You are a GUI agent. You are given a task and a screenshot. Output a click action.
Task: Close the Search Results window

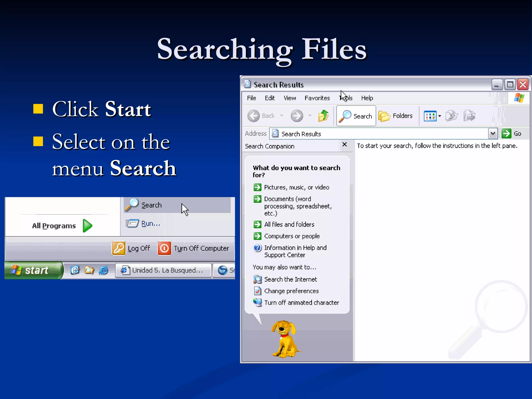(523, 85)
